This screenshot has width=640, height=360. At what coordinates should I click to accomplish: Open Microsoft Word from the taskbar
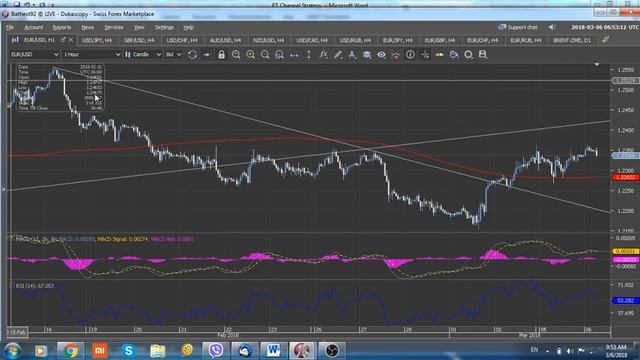coord(273,351)
